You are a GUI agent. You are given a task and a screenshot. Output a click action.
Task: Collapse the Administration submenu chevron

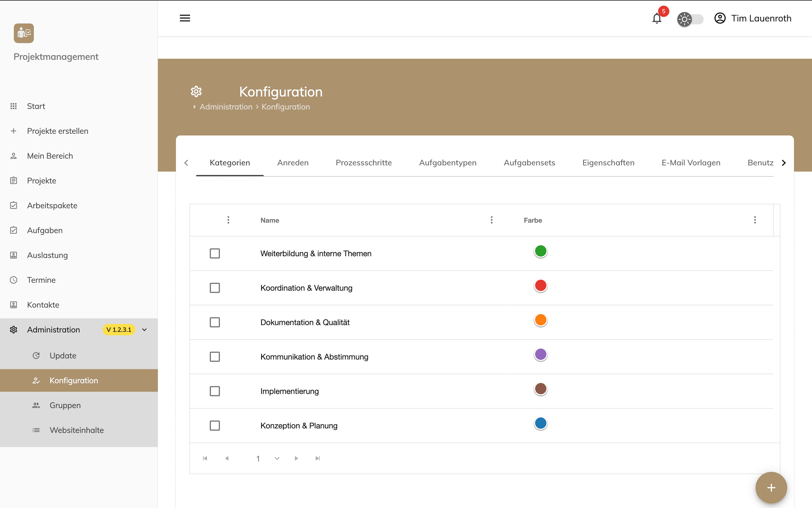[145, 330]
